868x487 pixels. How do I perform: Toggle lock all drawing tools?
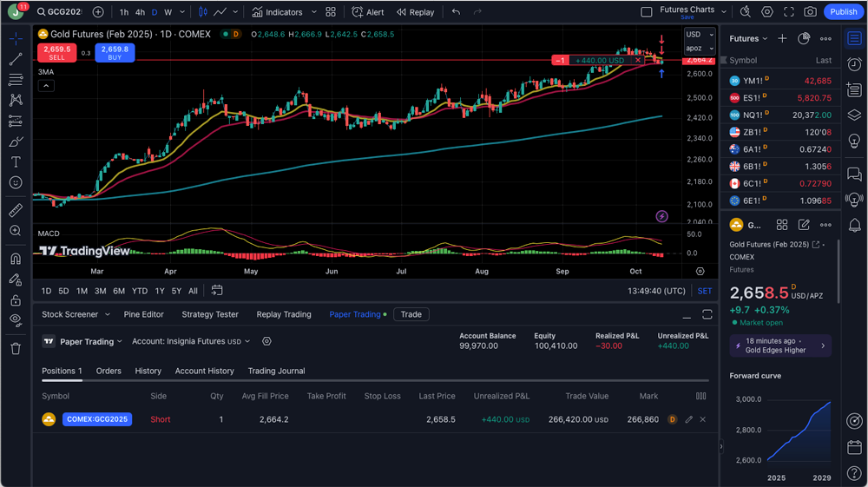[x=16, y=300]
